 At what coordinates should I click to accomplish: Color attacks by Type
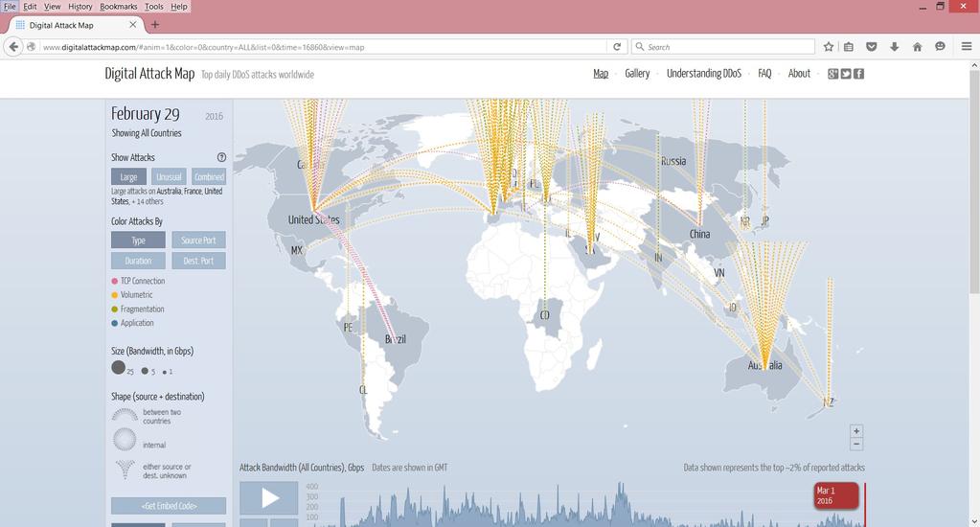(138, 241)
